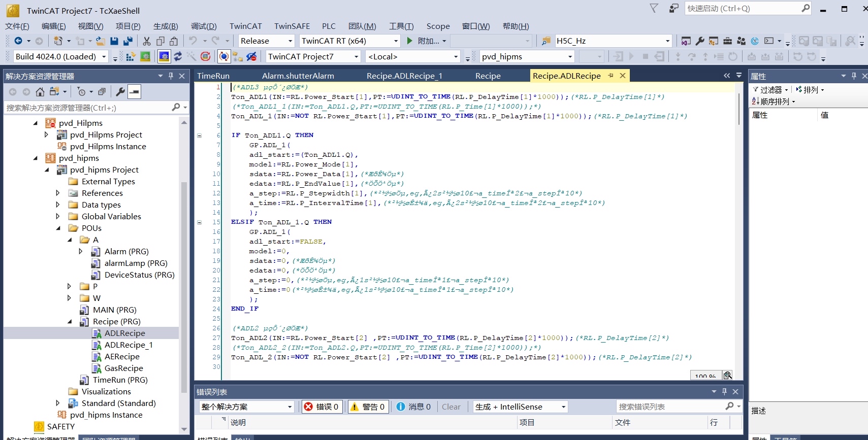The image size is (868, 440).
Task: Click the Find in Files icon
Action: pos(546,41)
